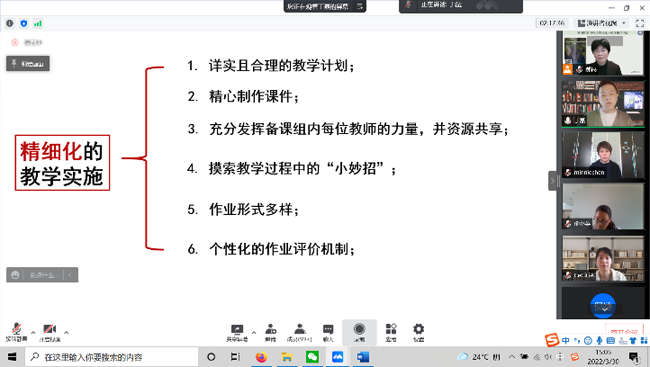
Task: Click the Sogou input method logo
Action: click(552, 340)
